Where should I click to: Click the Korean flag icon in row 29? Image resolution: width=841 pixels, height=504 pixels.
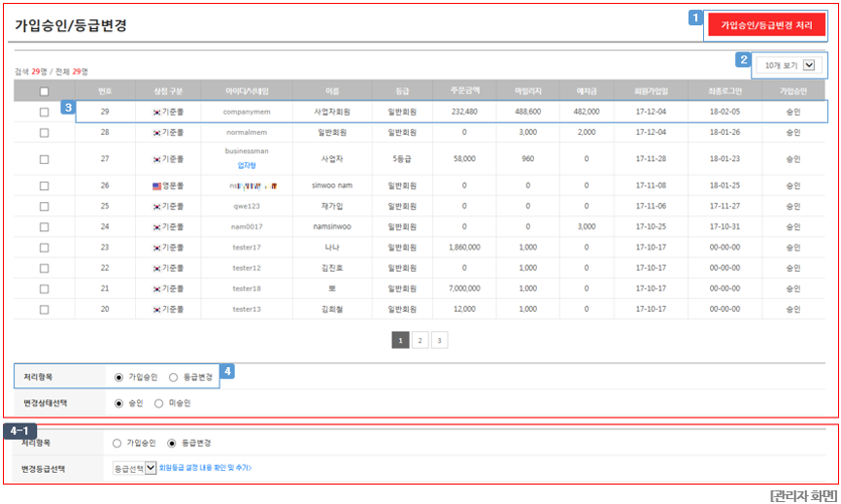point(156,112)
